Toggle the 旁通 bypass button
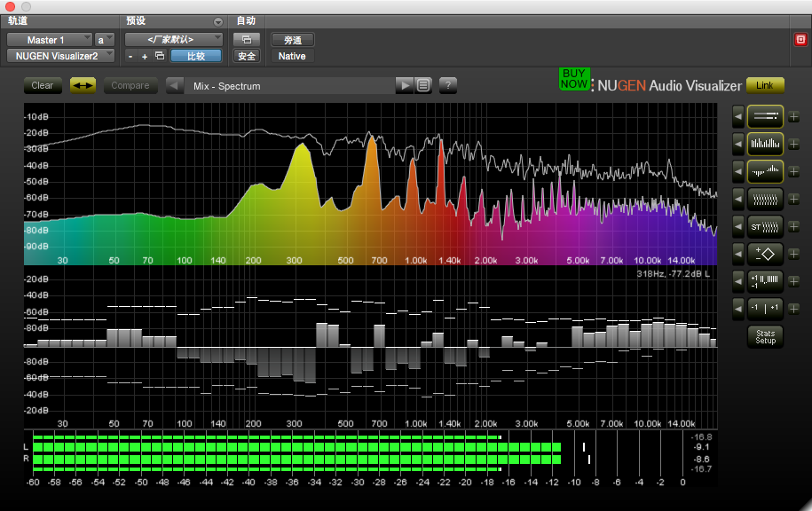The width and height of the screenshot is (812, 511). pos(292,40)
